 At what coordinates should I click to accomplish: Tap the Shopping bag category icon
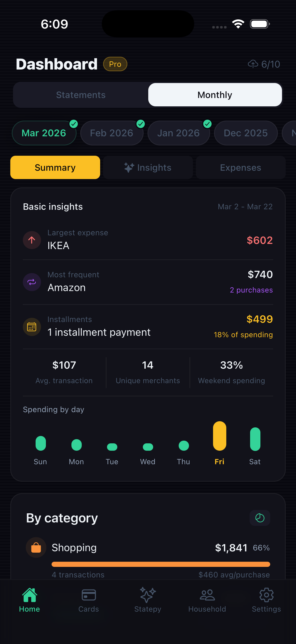[x=36, y=547]
